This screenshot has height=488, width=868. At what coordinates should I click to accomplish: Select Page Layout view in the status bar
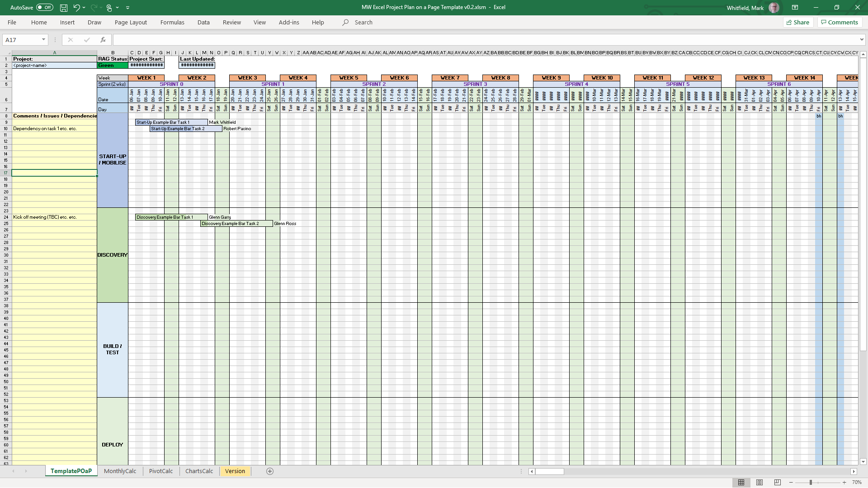[x=759, y=482]
